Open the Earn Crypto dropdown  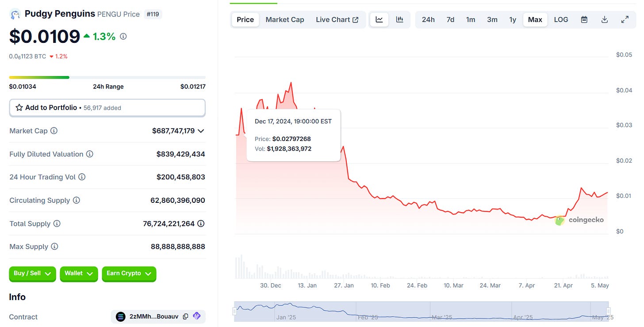tap(129, 274)
